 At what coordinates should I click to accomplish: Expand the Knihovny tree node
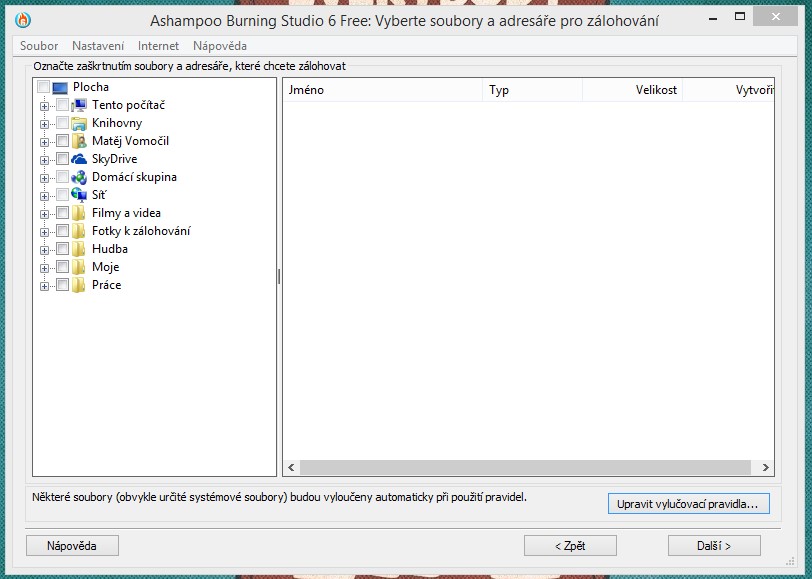(x=44, y=124)
